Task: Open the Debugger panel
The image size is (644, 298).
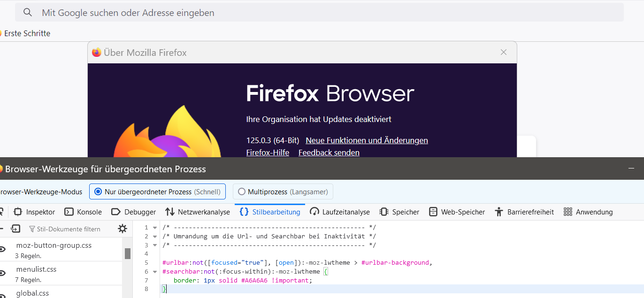Action: point(134,212)
